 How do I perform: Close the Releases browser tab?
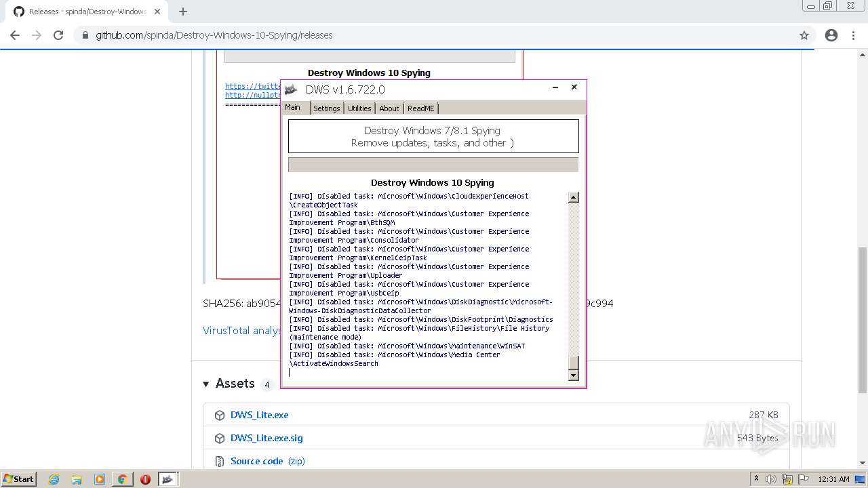[159, 12]
